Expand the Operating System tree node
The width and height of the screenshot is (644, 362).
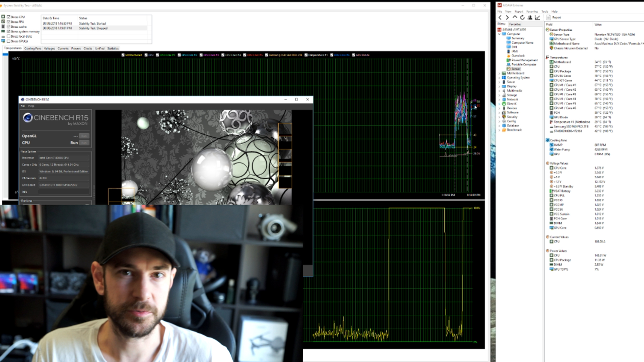[x=499, y=77]
